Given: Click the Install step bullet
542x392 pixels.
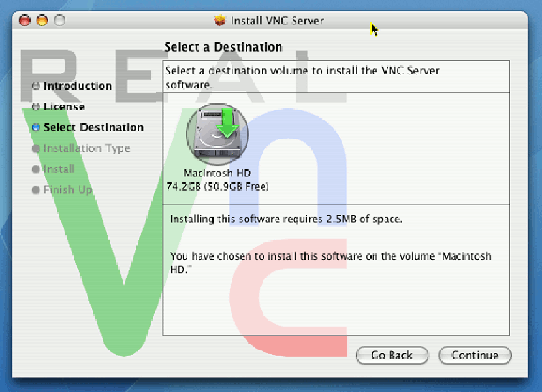Looking at the screenshot, I should coord(36,169).
